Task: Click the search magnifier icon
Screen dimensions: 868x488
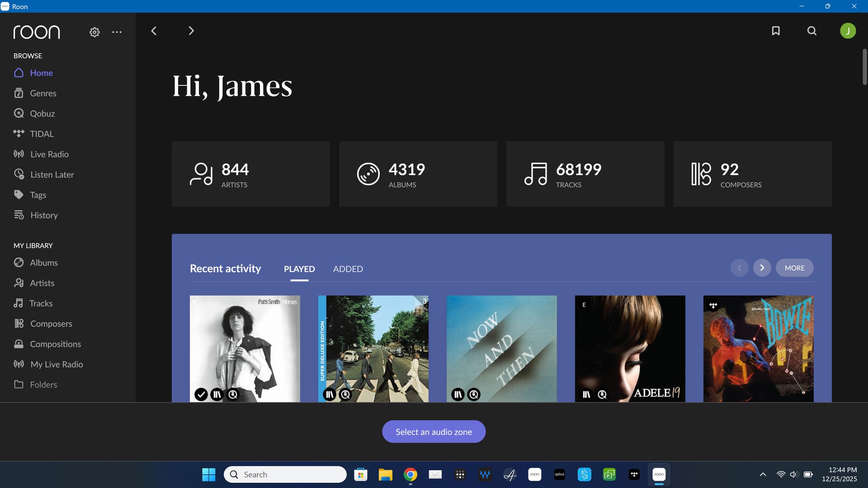Action: [812, 31]
